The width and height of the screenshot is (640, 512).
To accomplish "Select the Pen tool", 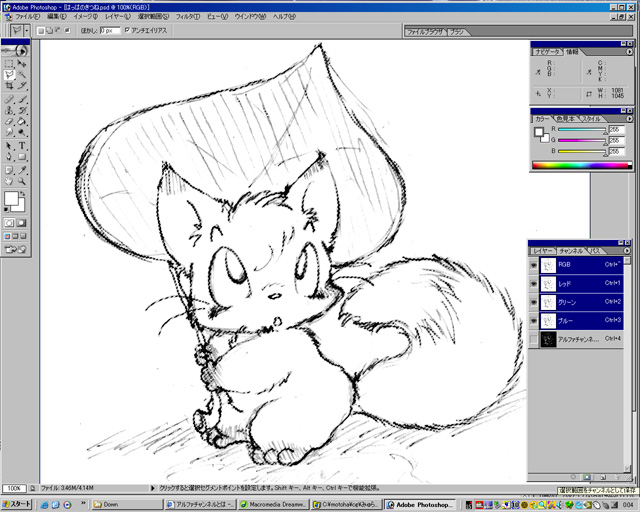I will tap(9, 157).
